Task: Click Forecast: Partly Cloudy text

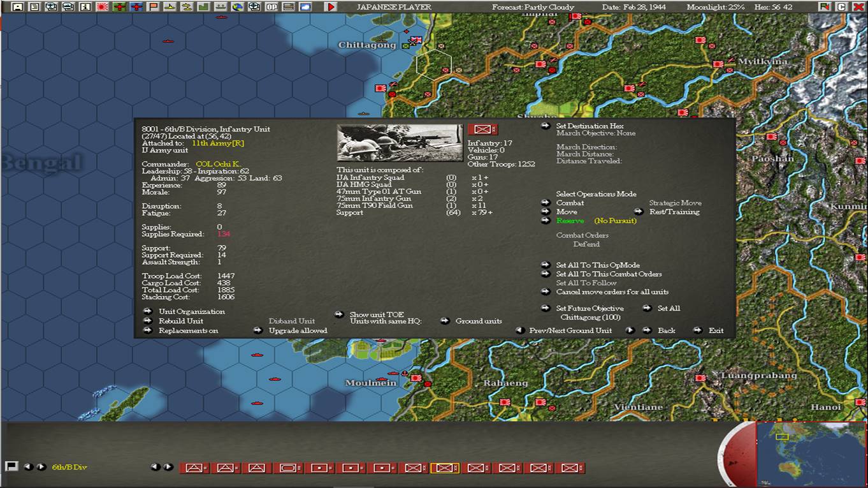Action: click(x=533, y=7)
